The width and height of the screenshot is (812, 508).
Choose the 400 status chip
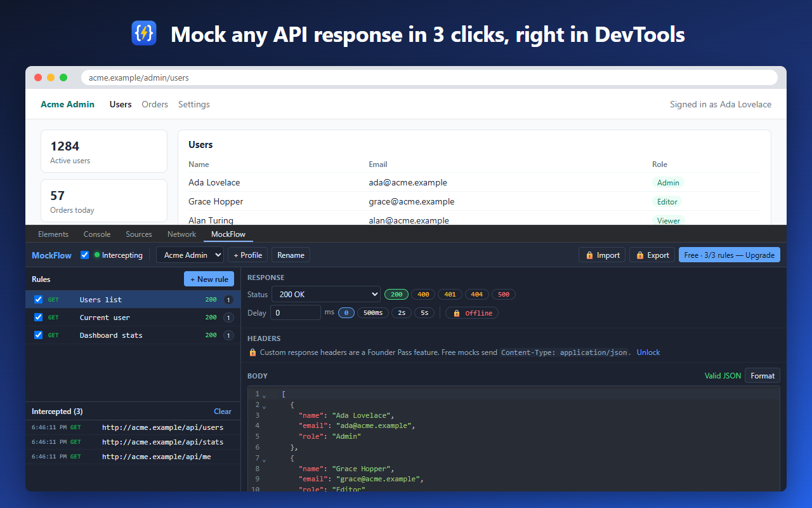pyautogui.click(x=423, y=295)
